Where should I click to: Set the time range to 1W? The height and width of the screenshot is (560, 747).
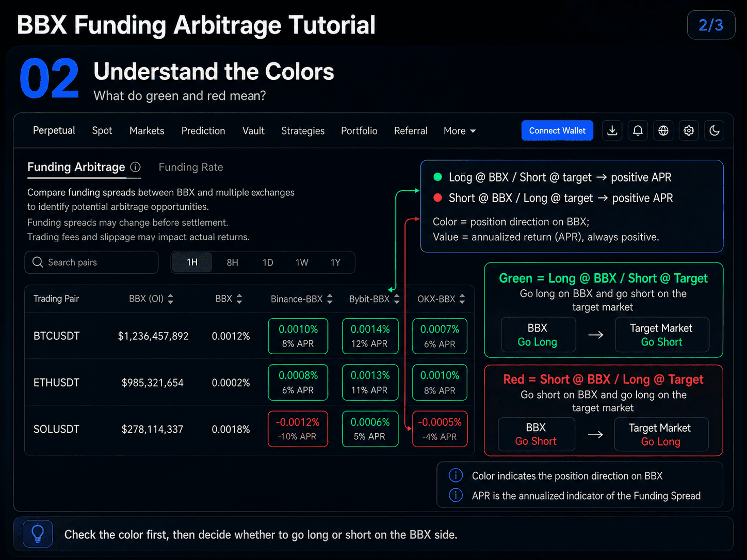tap(302, 262)
